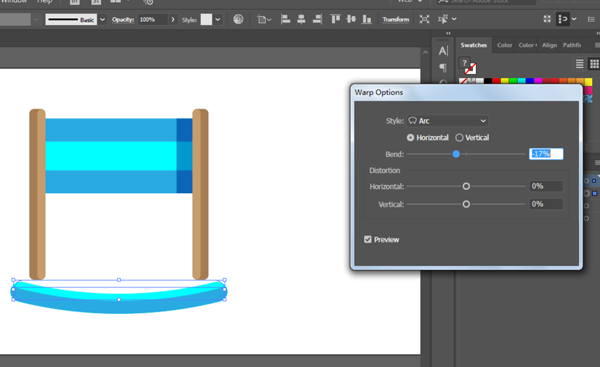Click the Bend slider handle

(456, 154)
